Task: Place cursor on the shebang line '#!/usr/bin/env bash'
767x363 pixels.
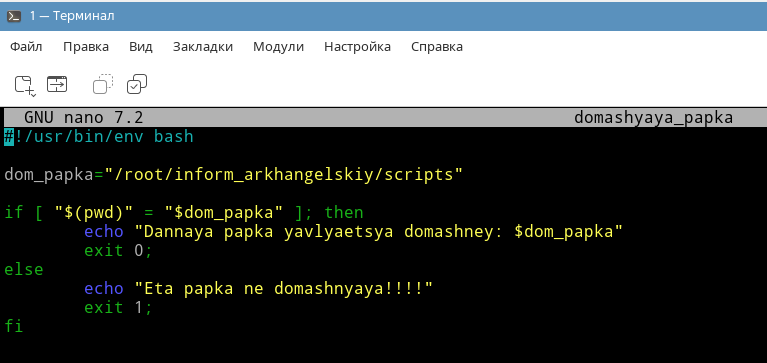Action: pos(99,136)
